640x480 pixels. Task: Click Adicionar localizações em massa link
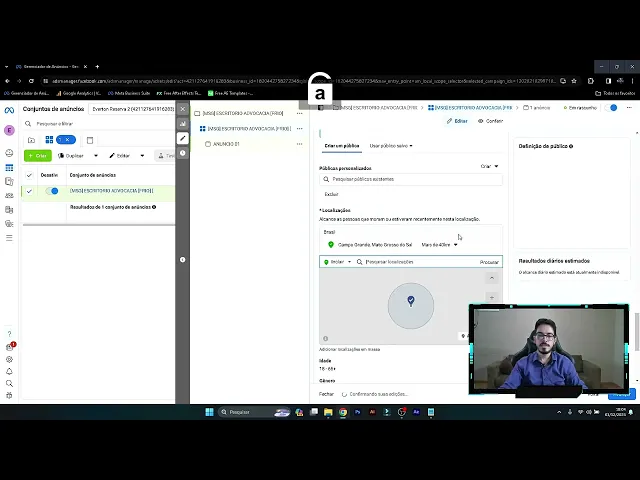coord(349,349)
